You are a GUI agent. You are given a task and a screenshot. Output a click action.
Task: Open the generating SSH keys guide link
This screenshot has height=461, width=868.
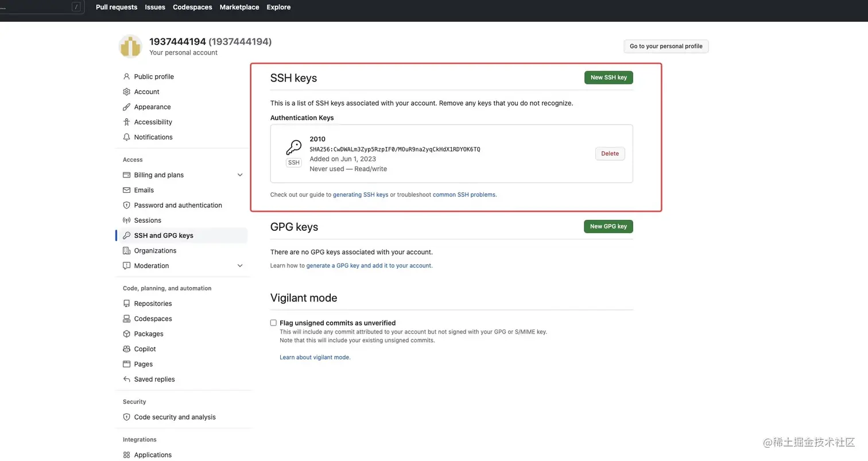click(361, 195)
